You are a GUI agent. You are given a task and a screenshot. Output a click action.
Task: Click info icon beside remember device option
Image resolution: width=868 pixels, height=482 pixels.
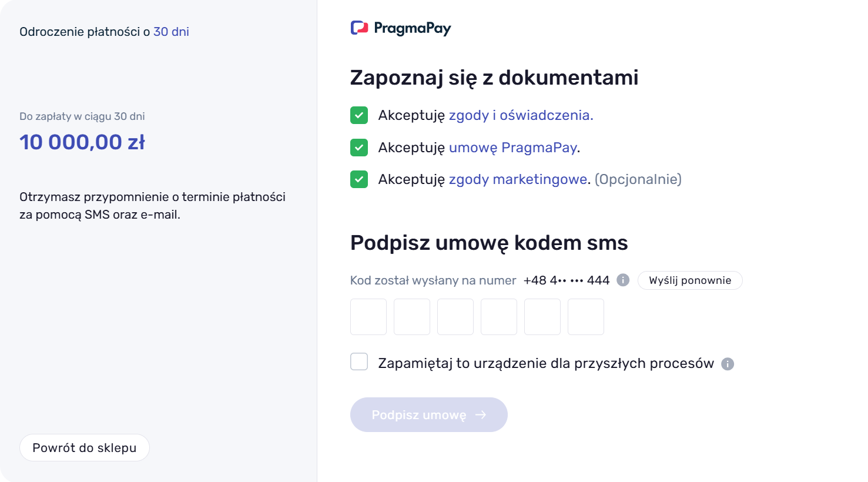click(728, 364)
